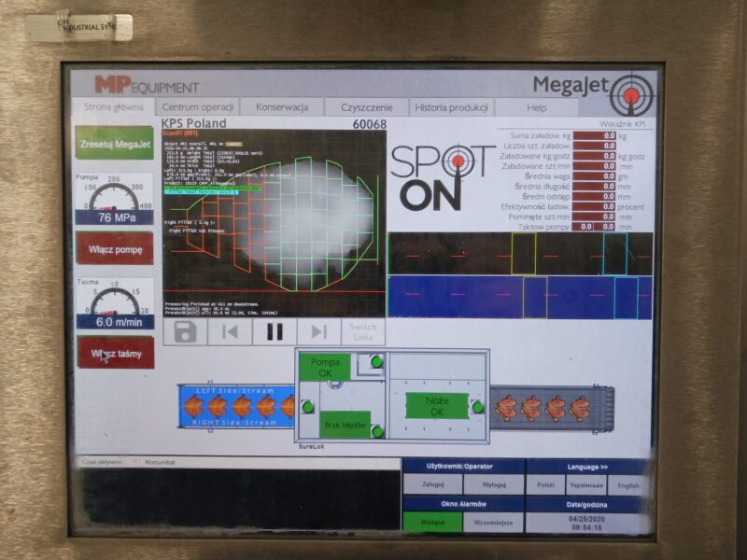
Task: Switch the language to Українська
Action: tap(586, 485)
